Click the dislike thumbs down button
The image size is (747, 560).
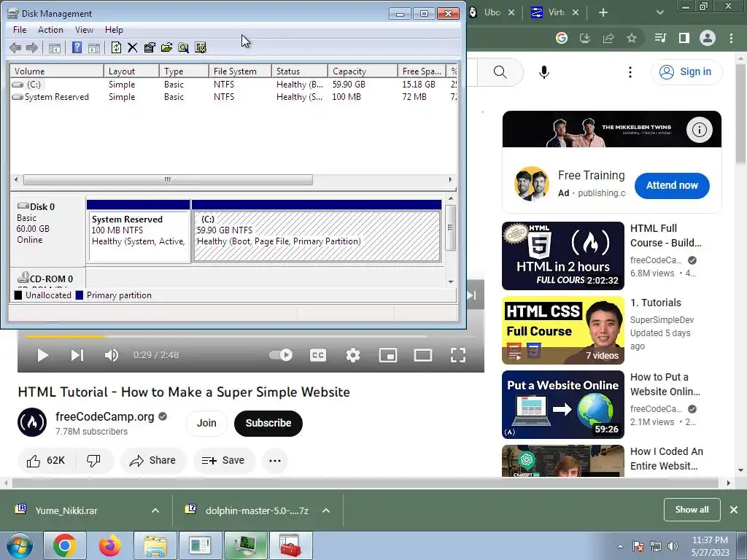click(94, 461)
